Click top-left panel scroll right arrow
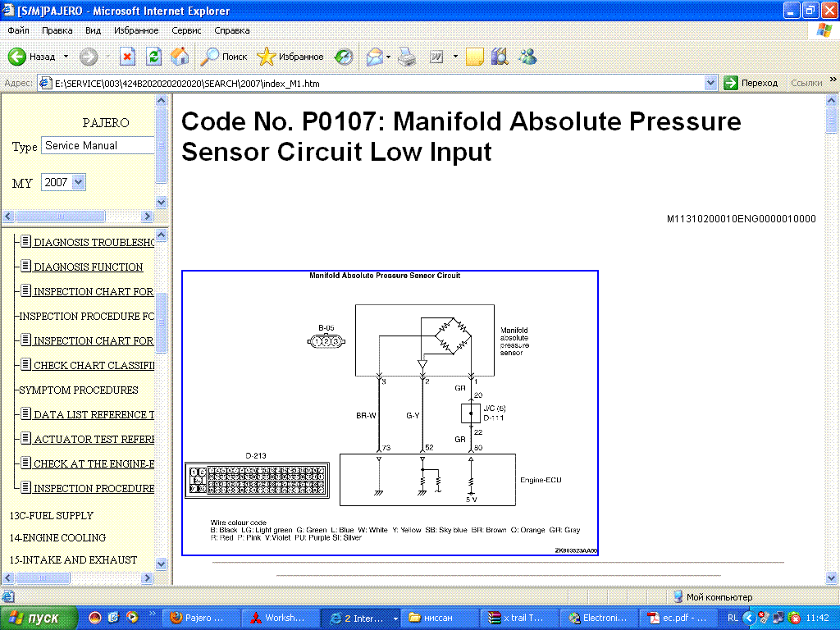 148,217
